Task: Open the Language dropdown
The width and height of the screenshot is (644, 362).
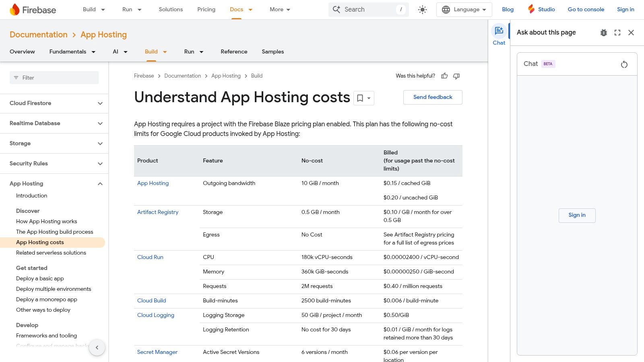Action: click(x=464, y=9)
